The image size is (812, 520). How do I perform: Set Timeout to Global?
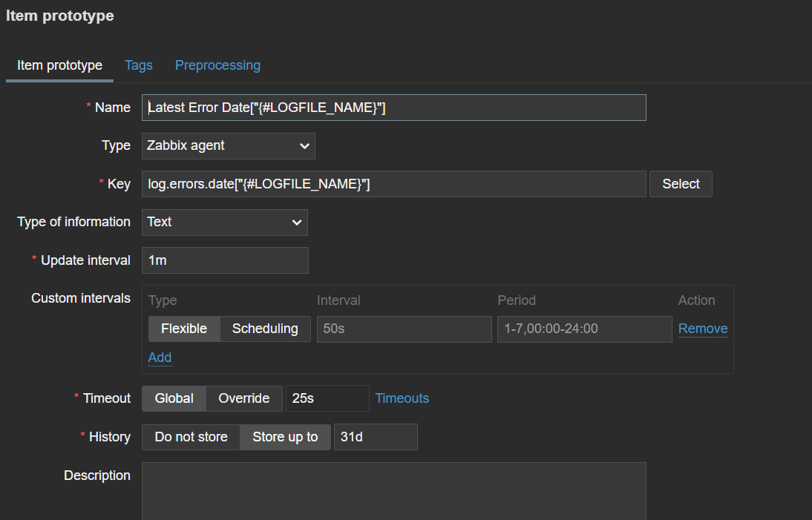174,398
